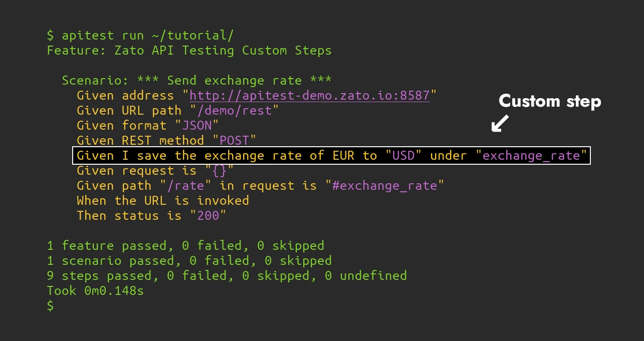
Task: Click the "Took 0m0.148s" timing line
Action: (95, 291)
